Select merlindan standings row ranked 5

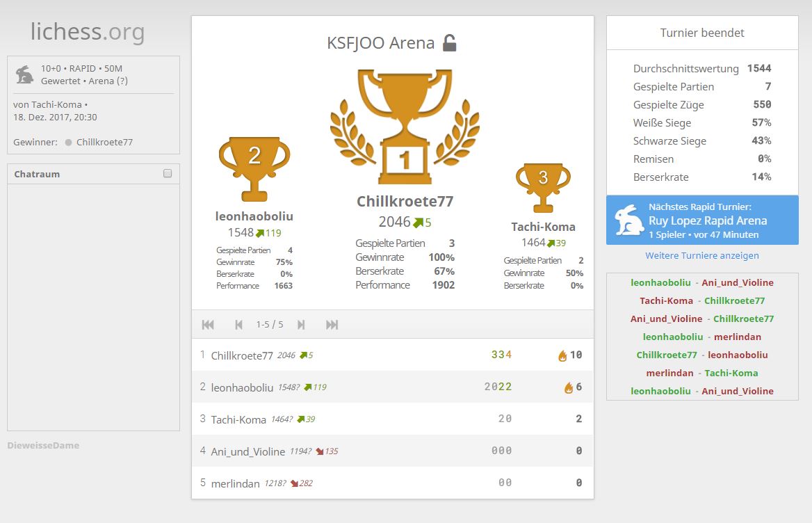tap(393, 483)
